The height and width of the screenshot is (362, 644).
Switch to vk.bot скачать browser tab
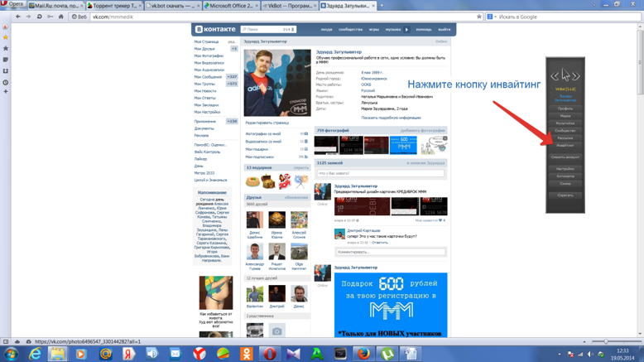point(172,6)
